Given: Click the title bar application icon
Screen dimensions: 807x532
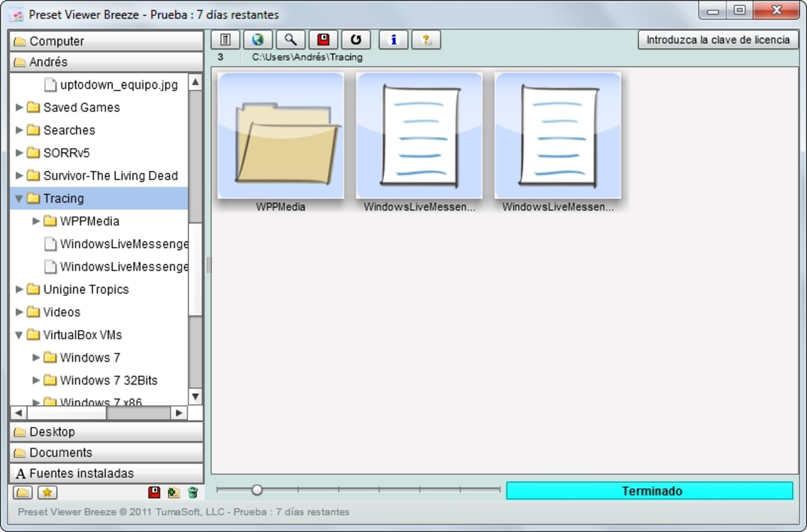Looking at the screenshot, I should pos(17,15).
